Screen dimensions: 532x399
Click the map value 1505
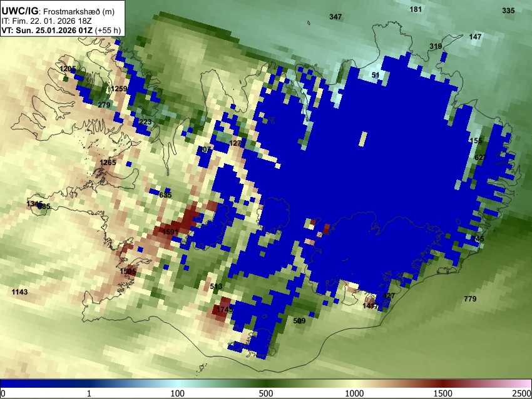tap(128, 271)
